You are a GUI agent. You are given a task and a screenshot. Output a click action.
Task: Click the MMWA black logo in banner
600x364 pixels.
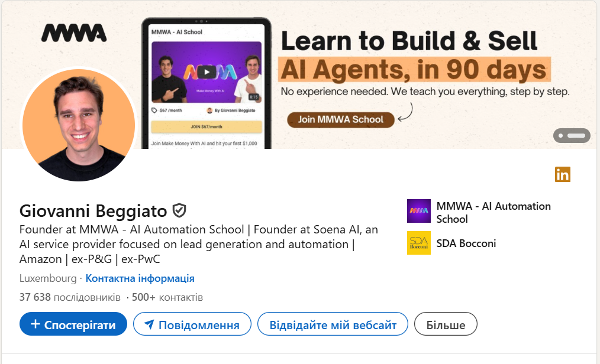point(74,33)
